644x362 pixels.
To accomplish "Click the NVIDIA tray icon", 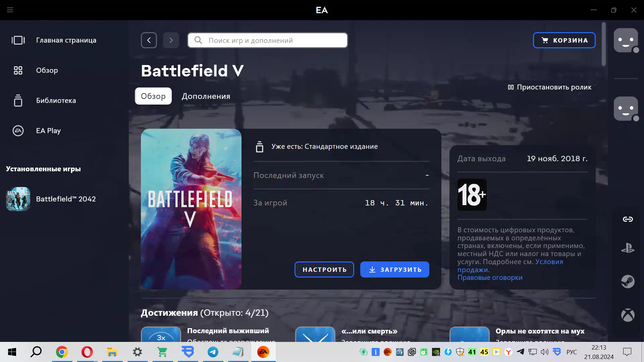I will (x=436, y=352).
